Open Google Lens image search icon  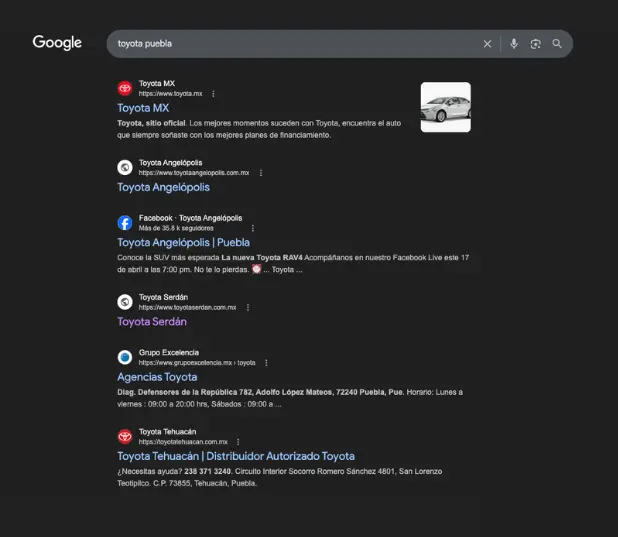[x=536, y=44]
